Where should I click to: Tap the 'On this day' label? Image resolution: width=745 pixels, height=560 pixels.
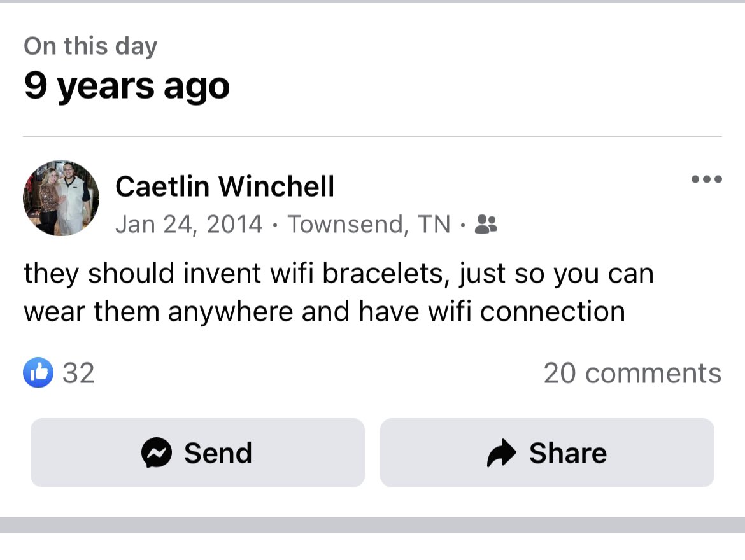90,46
